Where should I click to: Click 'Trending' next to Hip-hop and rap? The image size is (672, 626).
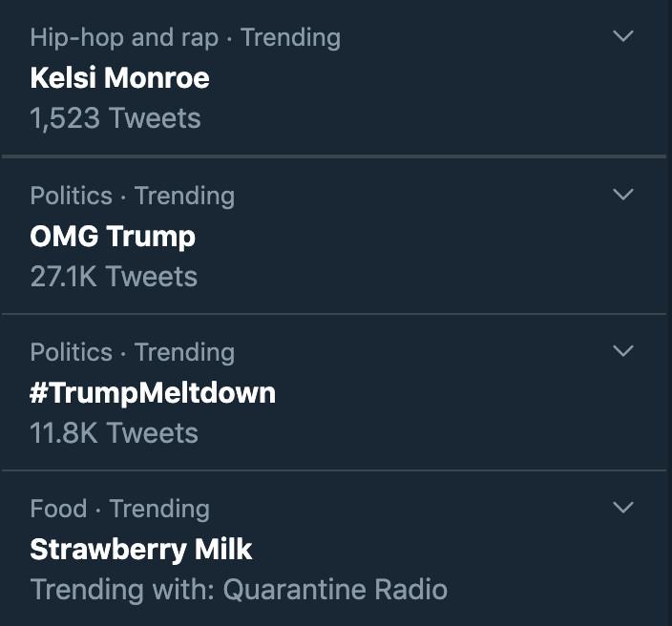click(290, 38)
